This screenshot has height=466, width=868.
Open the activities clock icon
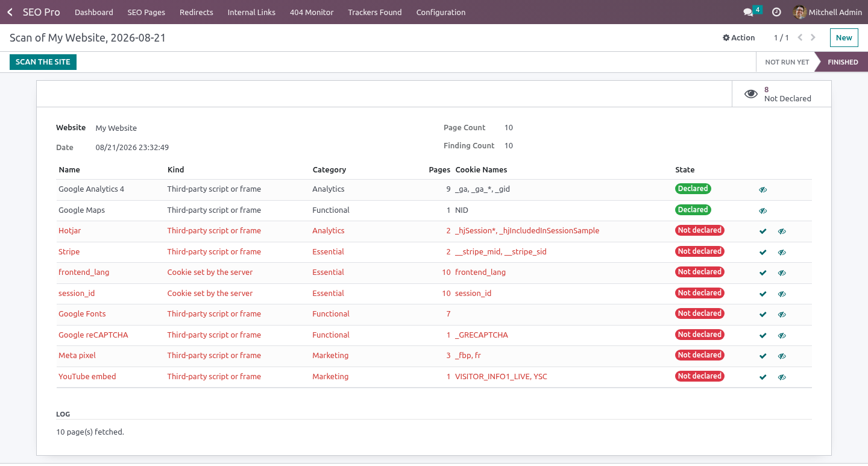pos(776,12)
